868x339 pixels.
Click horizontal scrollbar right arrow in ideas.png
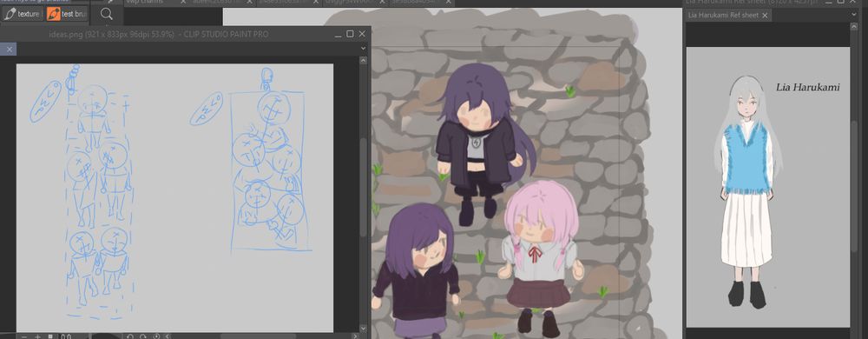(x=355, y=336)
